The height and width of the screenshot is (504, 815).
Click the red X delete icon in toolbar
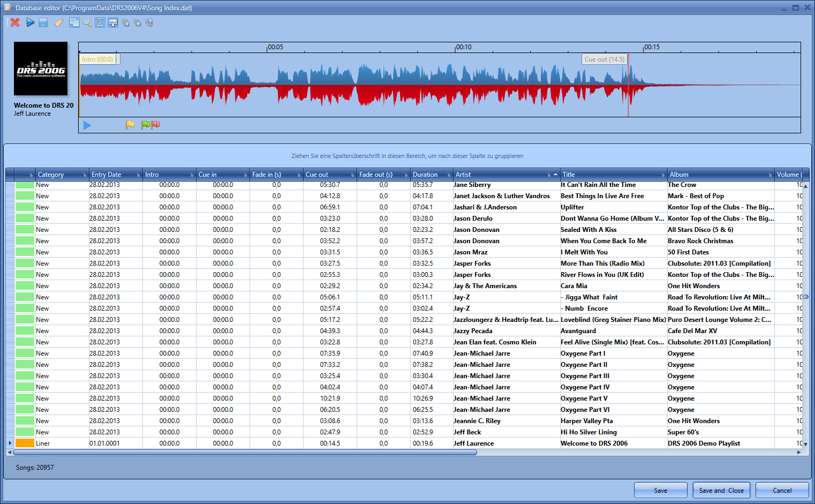[x=15, y=22]
